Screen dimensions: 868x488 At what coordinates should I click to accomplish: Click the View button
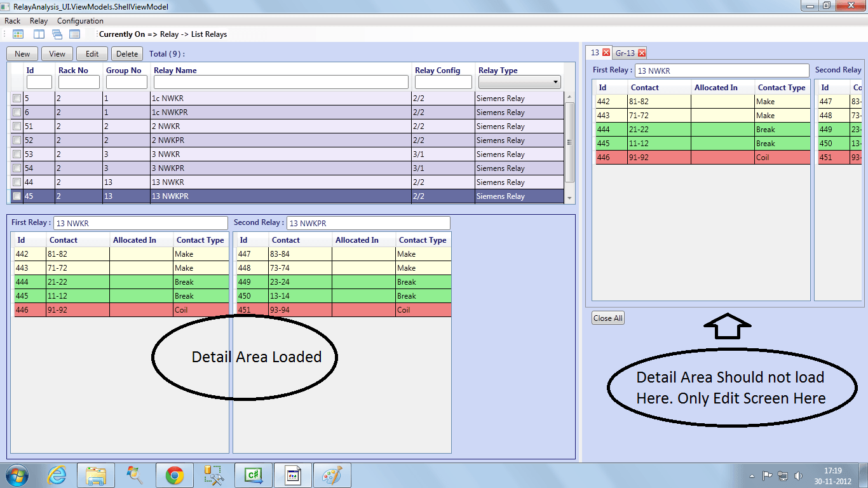(x=57, y=54)
